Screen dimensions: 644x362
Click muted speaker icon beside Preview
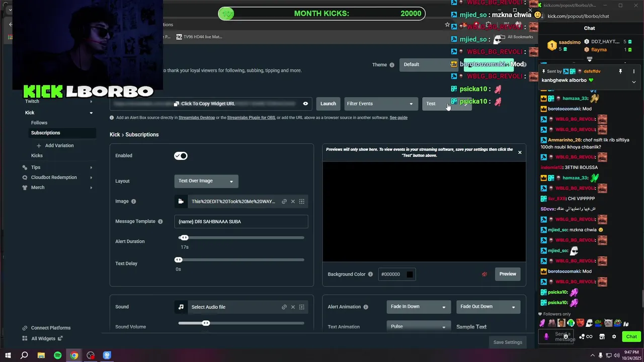(x=485, y=274)
